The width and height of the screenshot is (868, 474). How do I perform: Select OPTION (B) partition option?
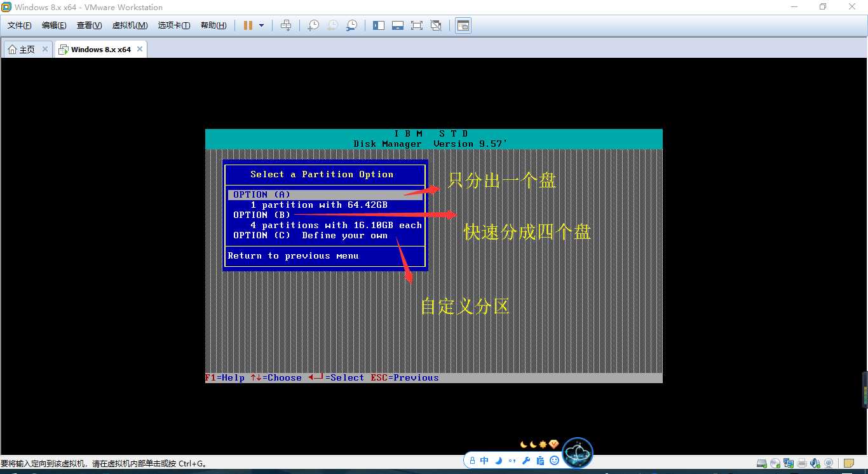(262, 215)
